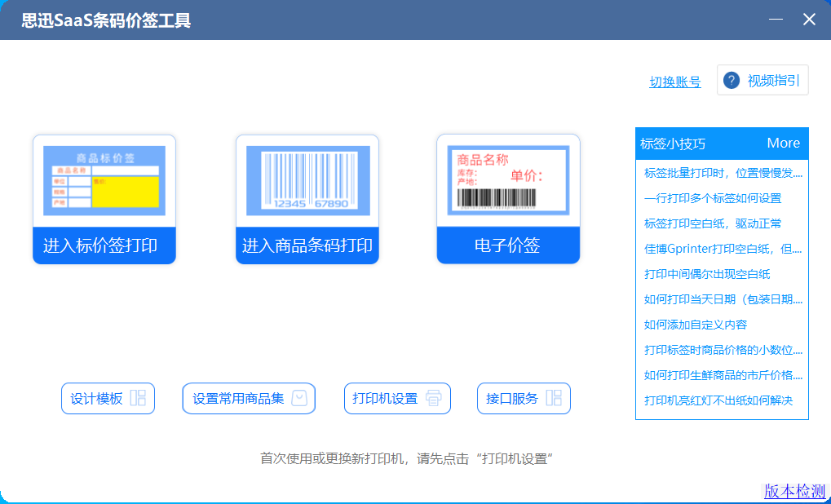Click the shopping bag icon in 设置常用商品集
Viewport: 831px width, 504px height.
click(299, 398)
